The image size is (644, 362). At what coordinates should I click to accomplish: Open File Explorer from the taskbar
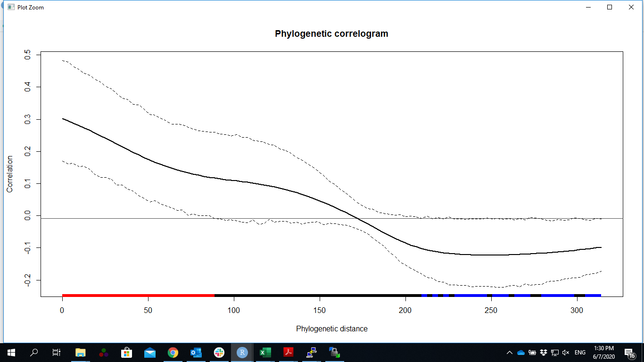(x=81, y=353)
